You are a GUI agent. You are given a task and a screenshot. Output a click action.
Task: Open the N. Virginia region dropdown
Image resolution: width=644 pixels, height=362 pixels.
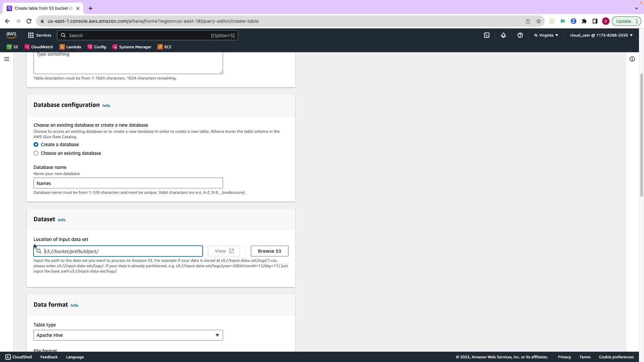[546, 35]
